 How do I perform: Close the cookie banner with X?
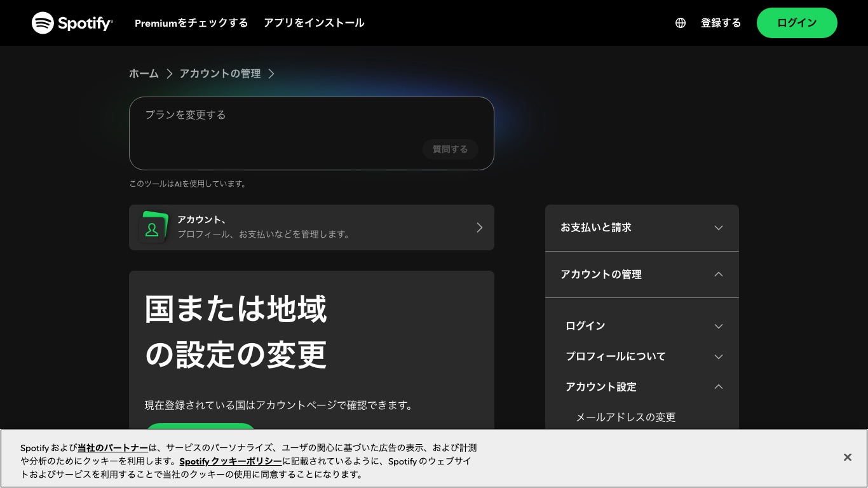(847, 457)
